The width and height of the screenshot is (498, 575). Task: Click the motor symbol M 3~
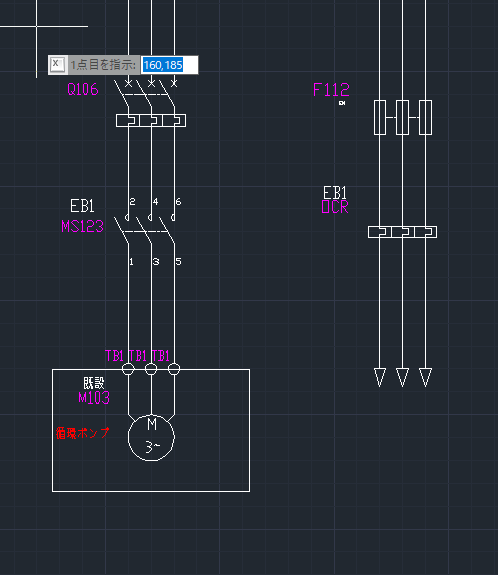151,437
